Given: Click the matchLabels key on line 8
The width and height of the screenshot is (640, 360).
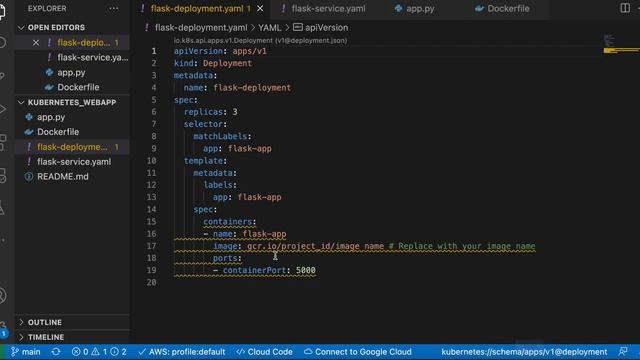Looking at the screenshot, I should click(x=220, y=136).
